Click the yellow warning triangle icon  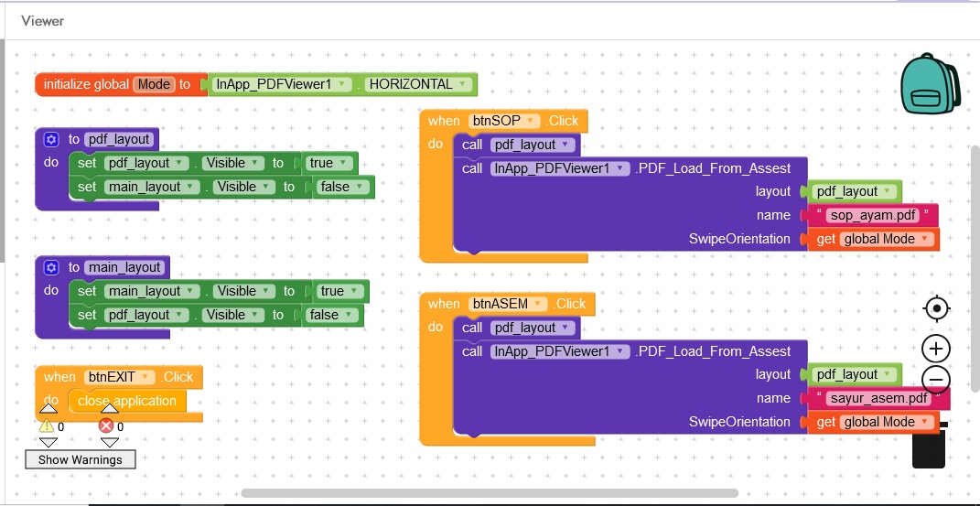[x=46, y=425]
